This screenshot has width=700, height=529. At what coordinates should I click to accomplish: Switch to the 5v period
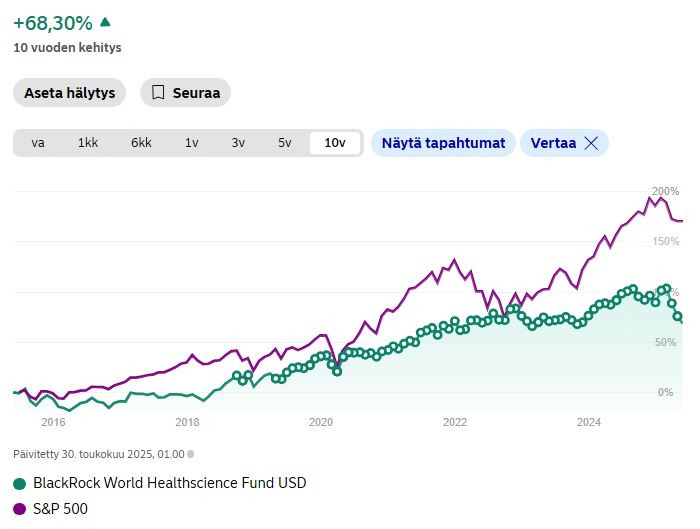click(x=285, y=143)
